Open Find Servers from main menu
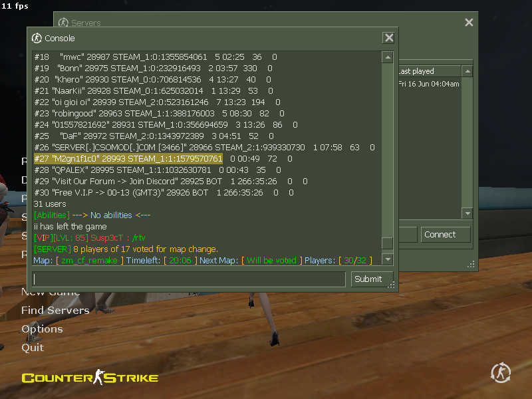The width and height of the screenshot is (532, 399). click(x=55, y=311)
